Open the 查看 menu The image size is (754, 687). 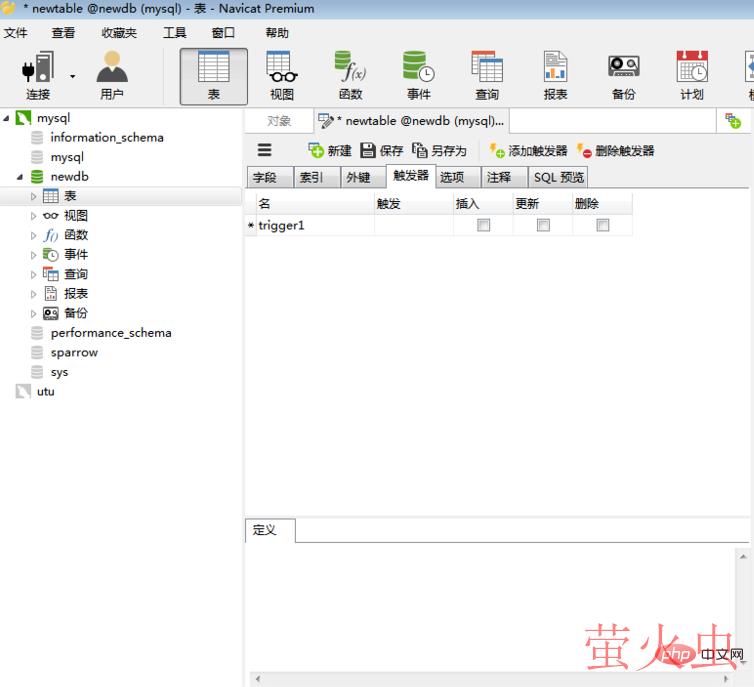tap(63, 33)
